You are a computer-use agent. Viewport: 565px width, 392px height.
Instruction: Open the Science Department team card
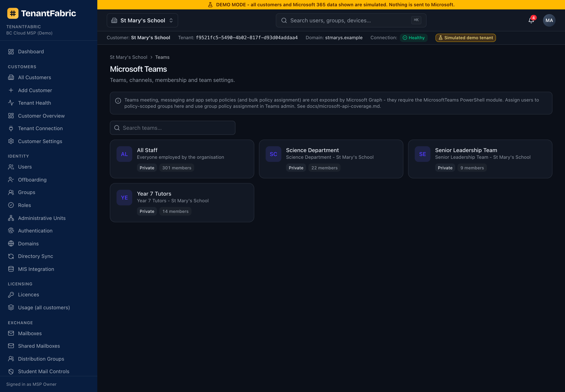[331, 159]
